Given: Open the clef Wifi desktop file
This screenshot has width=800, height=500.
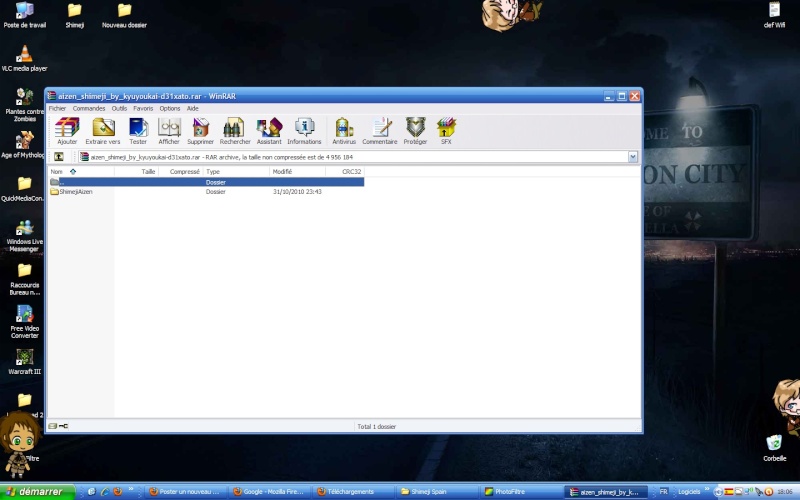Looking at the screenshot, I should pyautogui.click(x=774, y=15).
